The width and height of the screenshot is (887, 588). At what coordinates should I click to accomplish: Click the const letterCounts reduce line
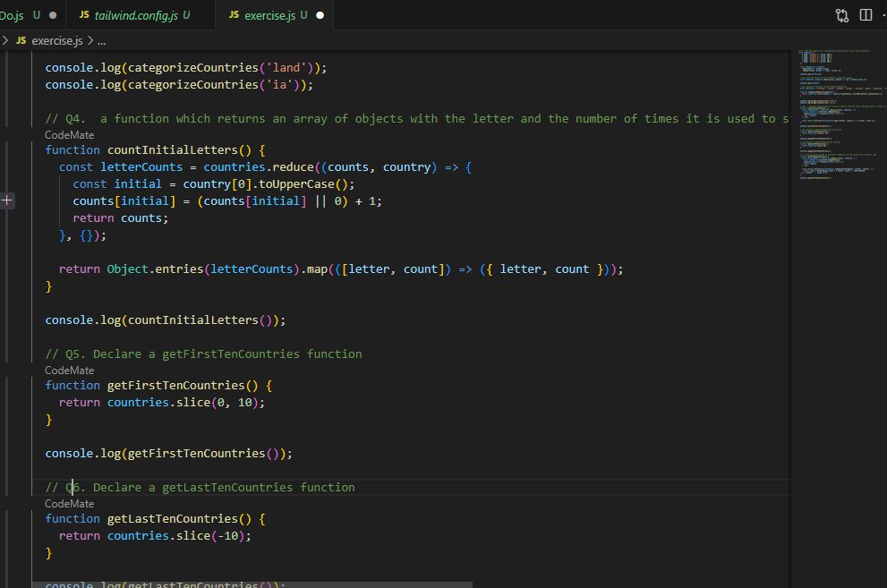(265, 167)
